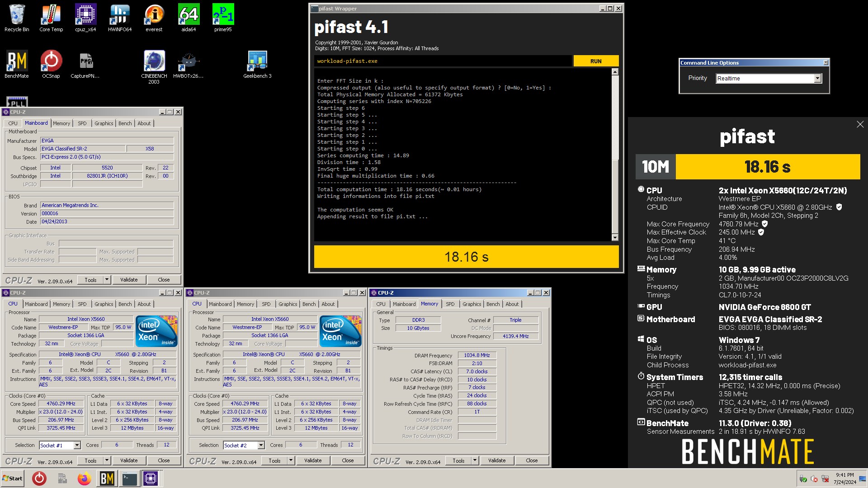Click Close button in Memory CPU-Z window
The image size is (868, 488).
point(532,460)
